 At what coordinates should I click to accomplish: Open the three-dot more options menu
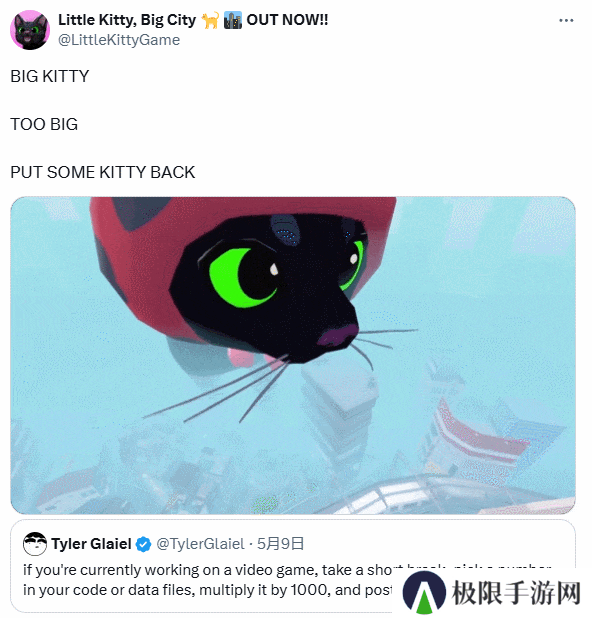(566, 20)
